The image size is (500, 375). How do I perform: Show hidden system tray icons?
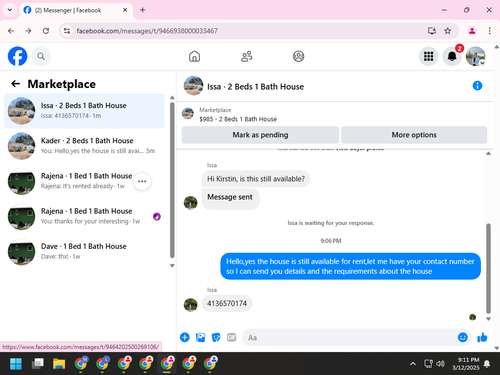click(413, 364)
